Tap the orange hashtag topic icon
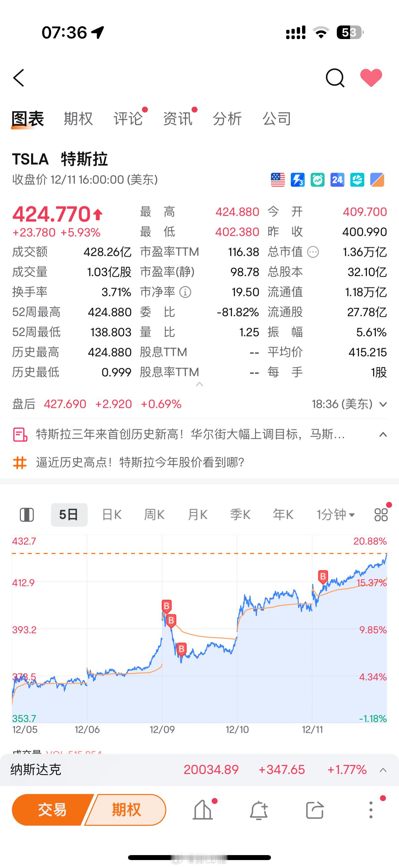Viewport: 399px width, 868px height. (x=20, y=462)
